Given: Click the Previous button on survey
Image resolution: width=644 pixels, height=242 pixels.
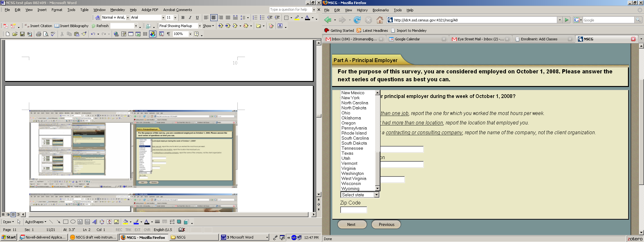Looking at the screenshot, I should tap(386, 224).
